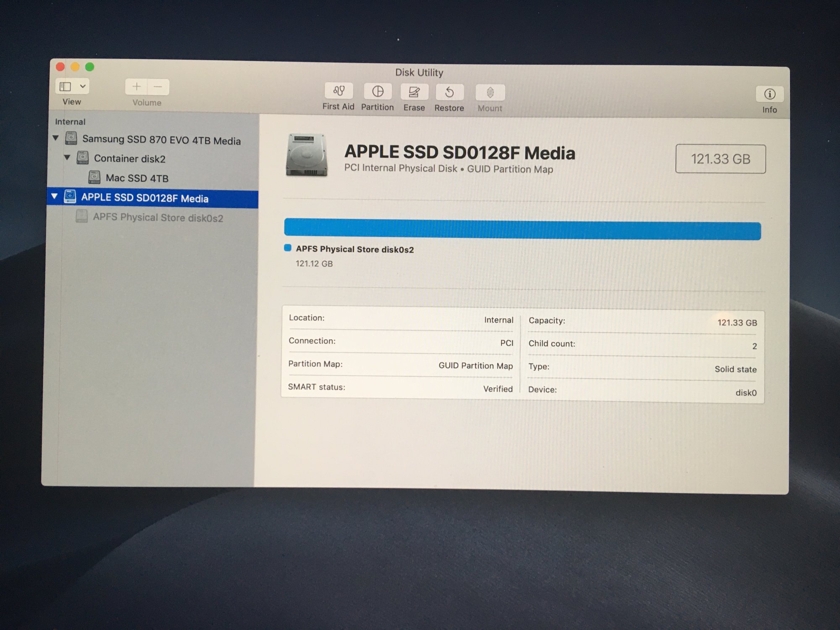840x630 pixels.
Task: Select Samsung SSD 870 EVO 4TB Media
Action: click(161, 140)
